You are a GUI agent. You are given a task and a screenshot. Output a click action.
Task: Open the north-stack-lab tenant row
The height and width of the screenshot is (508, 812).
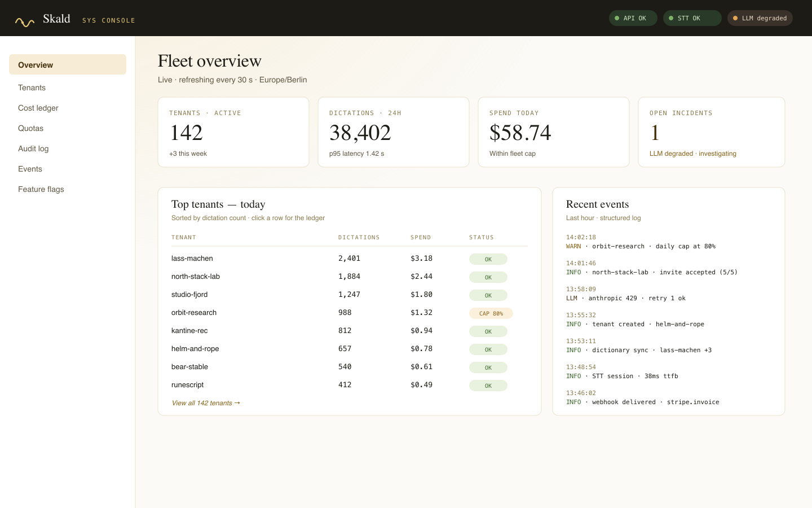350,277
